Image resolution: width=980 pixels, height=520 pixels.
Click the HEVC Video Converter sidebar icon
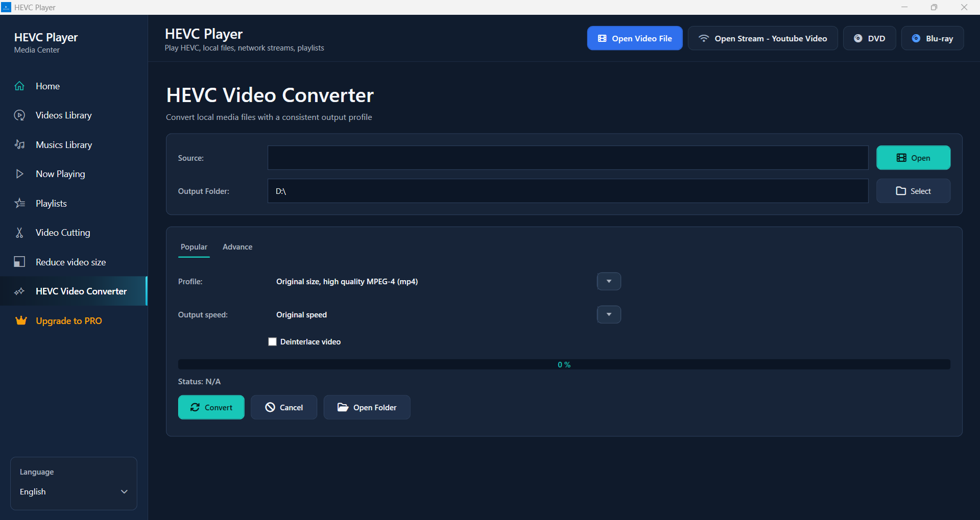19,291
